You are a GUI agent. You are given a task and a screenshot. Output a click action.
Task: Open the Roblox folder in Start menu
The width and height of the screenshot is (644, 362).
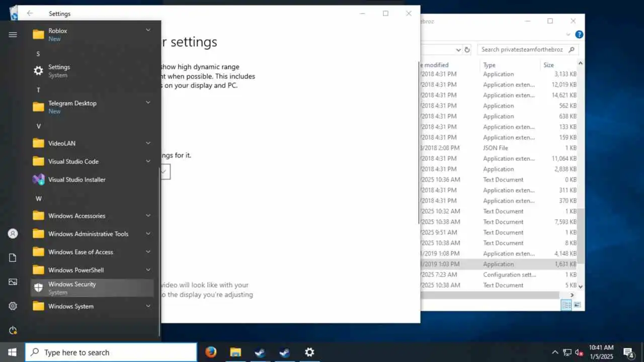coord(92,35)
